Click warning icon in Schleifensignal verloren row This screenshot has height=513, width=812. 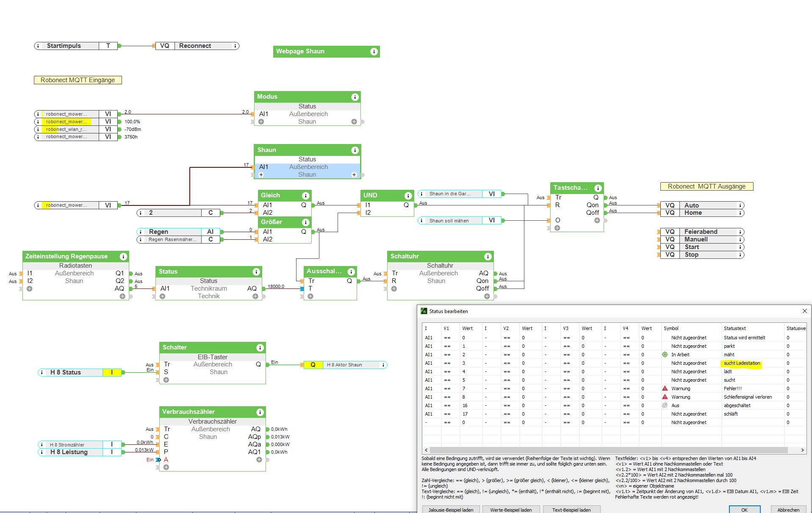[665, 397]
